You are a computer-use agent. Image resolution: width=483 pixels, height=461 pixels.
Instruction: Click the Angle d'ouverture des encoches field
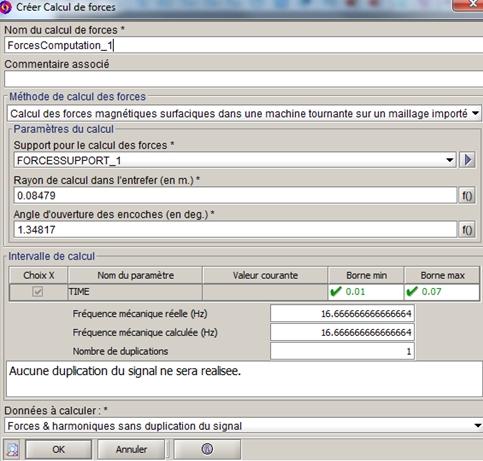coord(235,230)
